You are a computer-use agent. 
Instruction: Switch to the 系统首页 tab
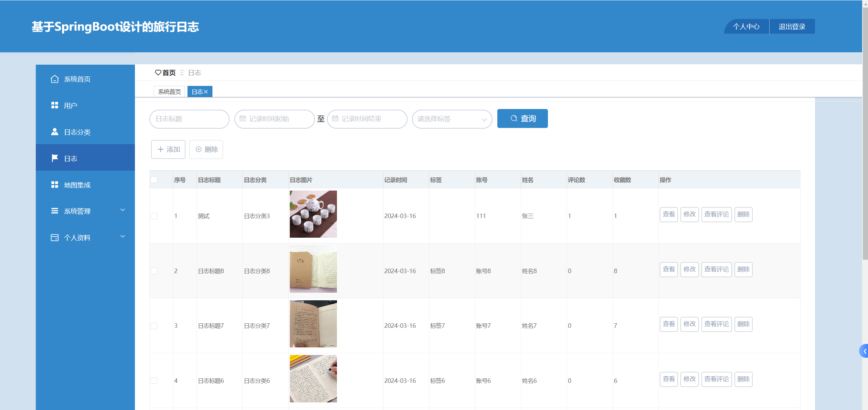coord(169,92)
